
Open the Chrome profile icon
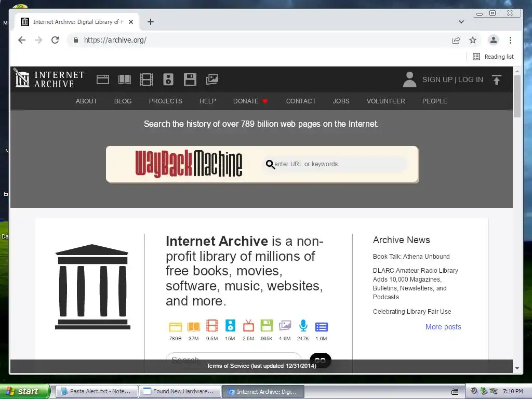coord(494,40)
